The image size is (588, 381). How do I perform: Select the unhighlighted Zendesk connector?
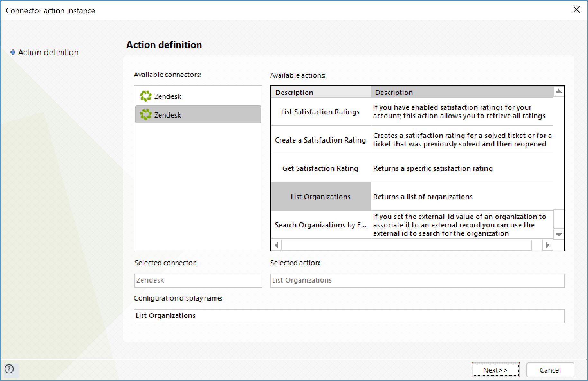[x=198, y=96]
